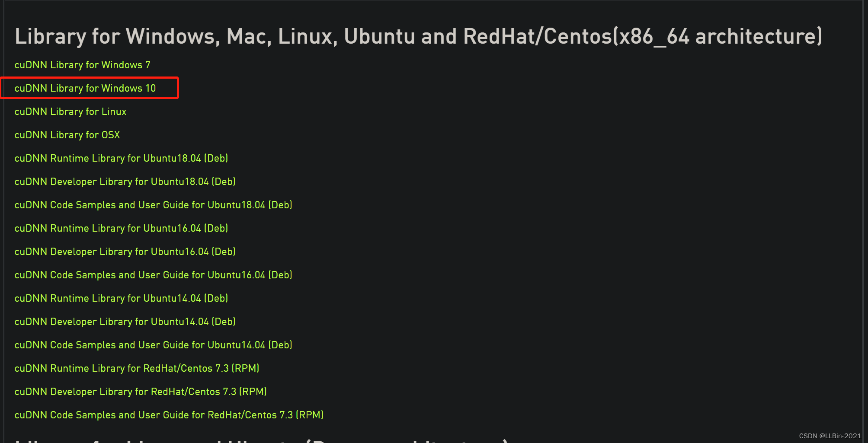Open Code Samples and User Guide for Ubuntu14.04

(154, 345)
